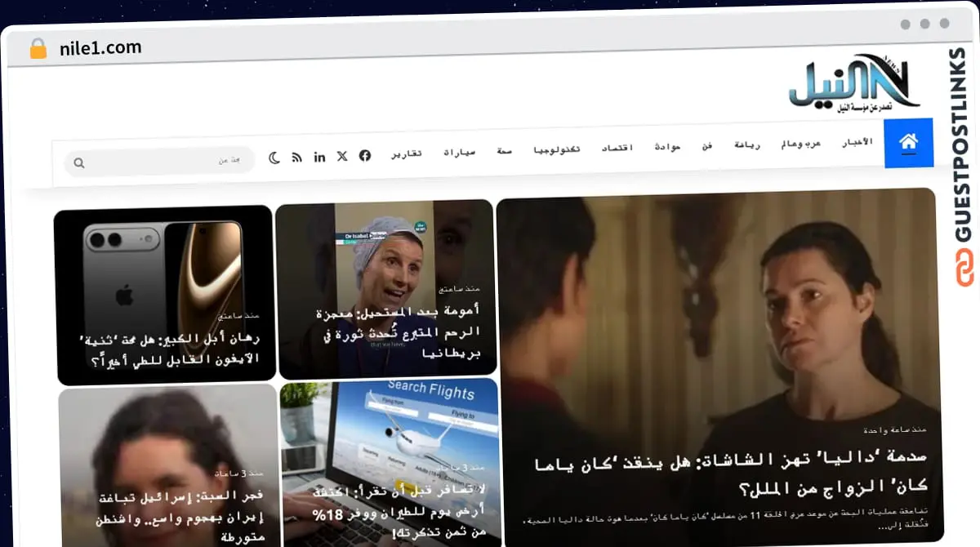Click the اقتصاد navigation item

tap(618, 147)
